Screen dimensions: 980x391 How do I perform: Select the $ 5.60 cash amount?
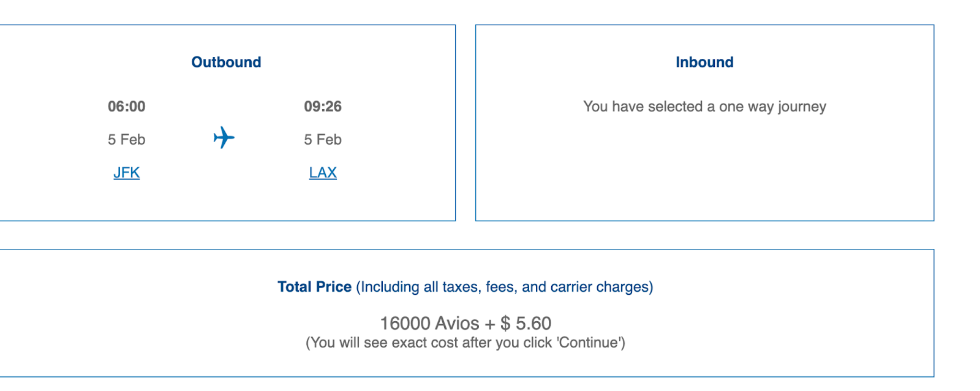click(526, 323)
